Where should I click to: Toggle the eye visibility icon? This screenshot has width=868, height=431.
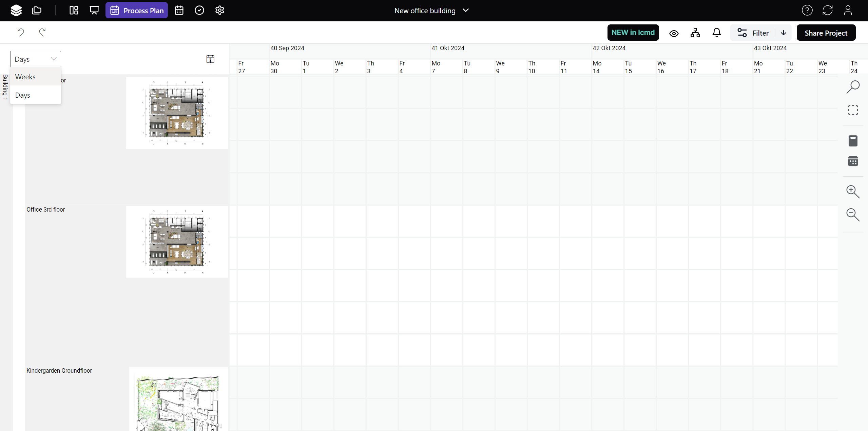[674, 33]
